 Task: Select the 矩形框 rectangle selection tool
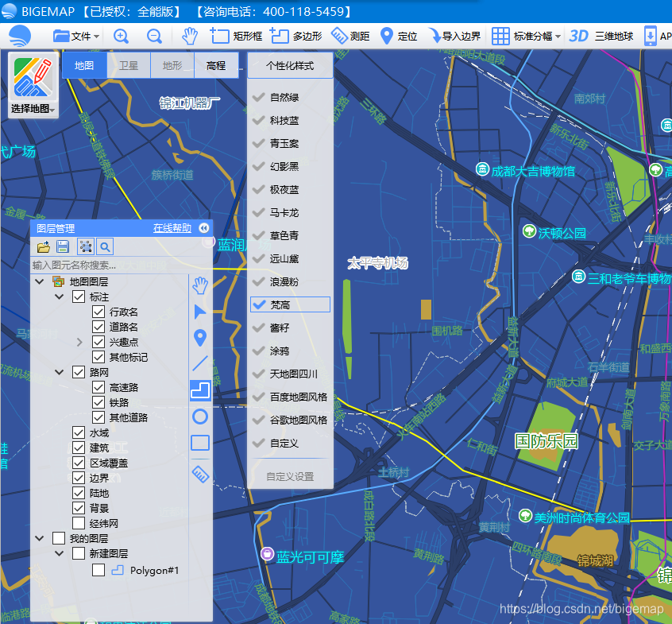tap(236, 36)
